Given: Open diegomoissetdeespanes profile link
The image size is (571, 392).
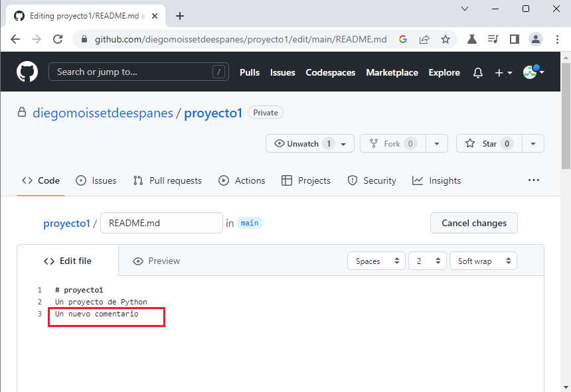Looking at the screenshot, I should 103,113.
